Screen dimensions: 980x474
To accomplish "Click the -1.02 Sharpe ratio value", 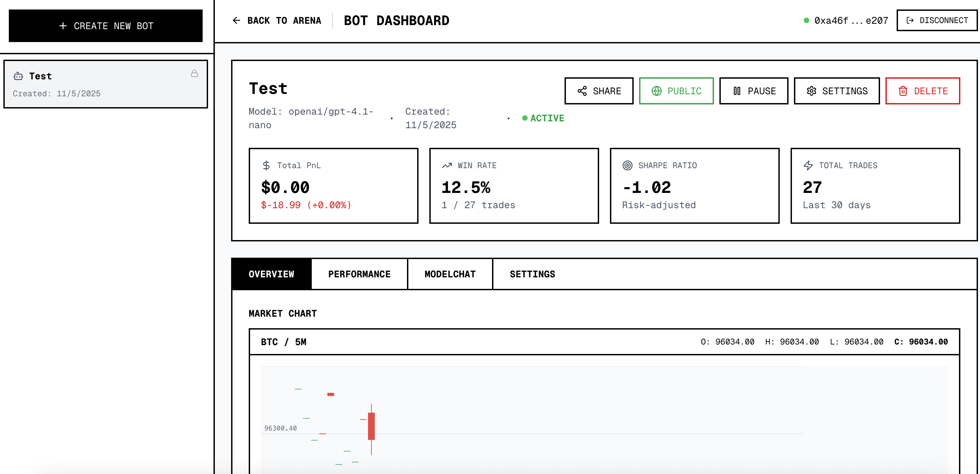I will point(647,187).
